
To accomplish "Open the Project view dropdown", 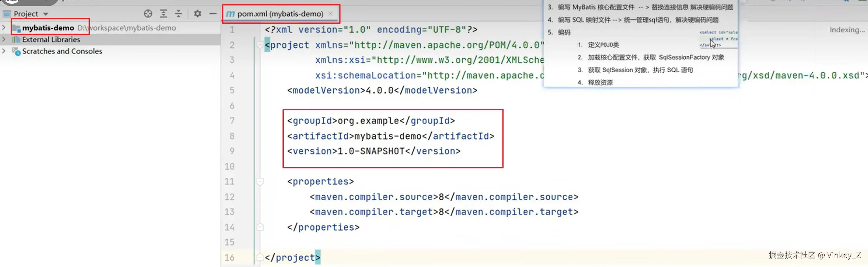I will pyautogui.click(x=46, y=14).
